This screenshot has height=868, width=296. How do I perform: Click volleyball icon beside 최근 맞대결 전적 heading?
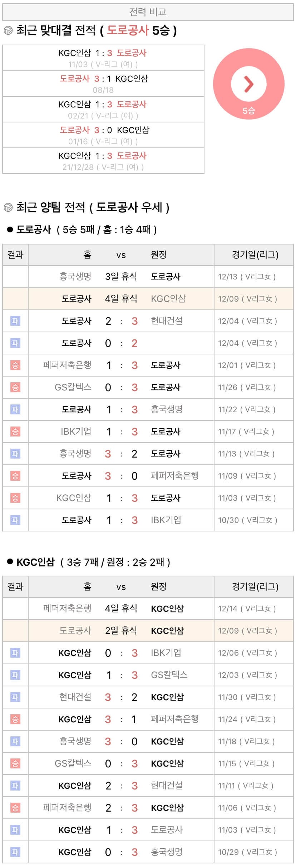pyautogui.click(x=8, y=31)
